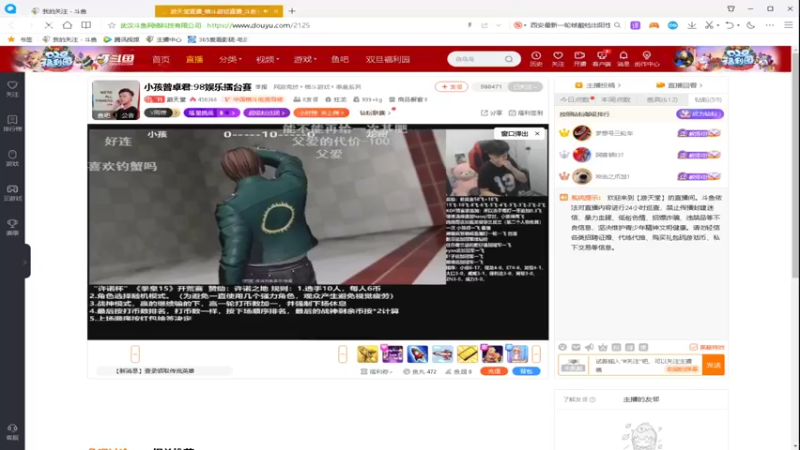800x450 pixels.
Task: Expand the 视频 video dropdown
Action: [x=267, y=60]
